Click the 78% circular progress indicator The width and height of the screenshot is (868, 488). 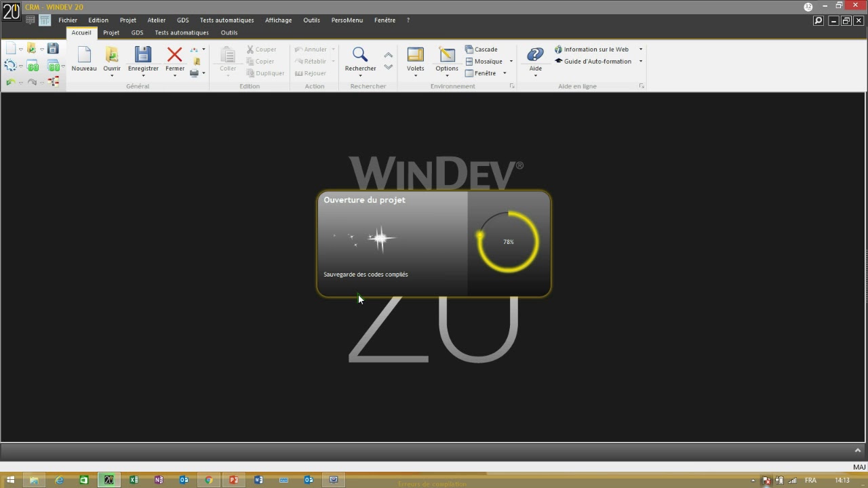coord(508,242)
